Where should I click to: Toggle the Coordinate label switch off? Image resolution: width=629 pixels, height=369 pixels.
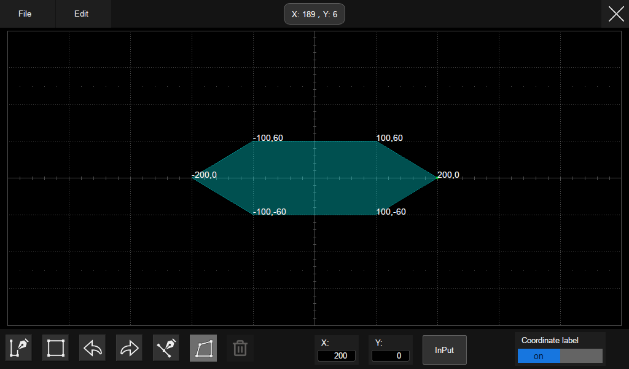tap(560, 356)
